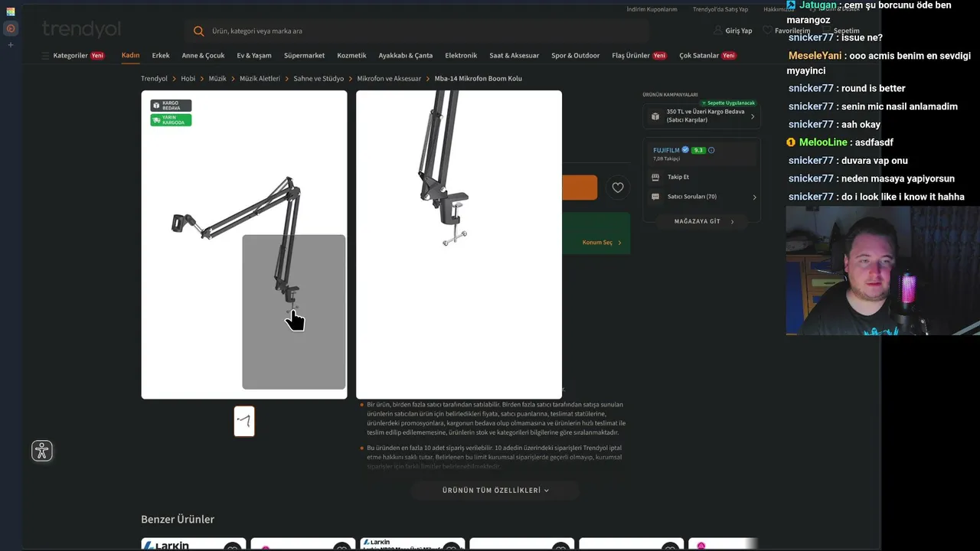Select the Kadın tab
Viewport: 980px width, 551px height.
pyautogui.click(x=130, y=55)
